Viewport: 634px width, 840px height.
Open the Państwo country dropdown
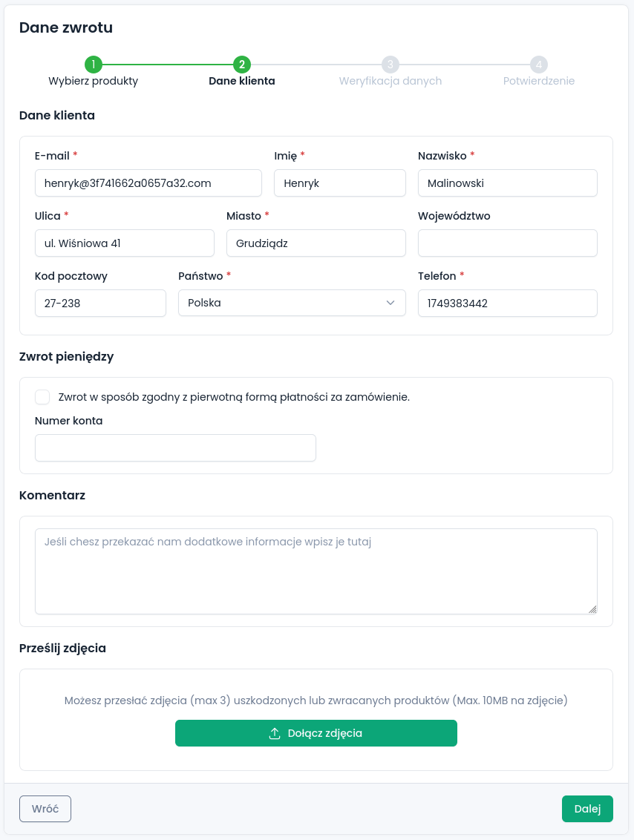292,303
